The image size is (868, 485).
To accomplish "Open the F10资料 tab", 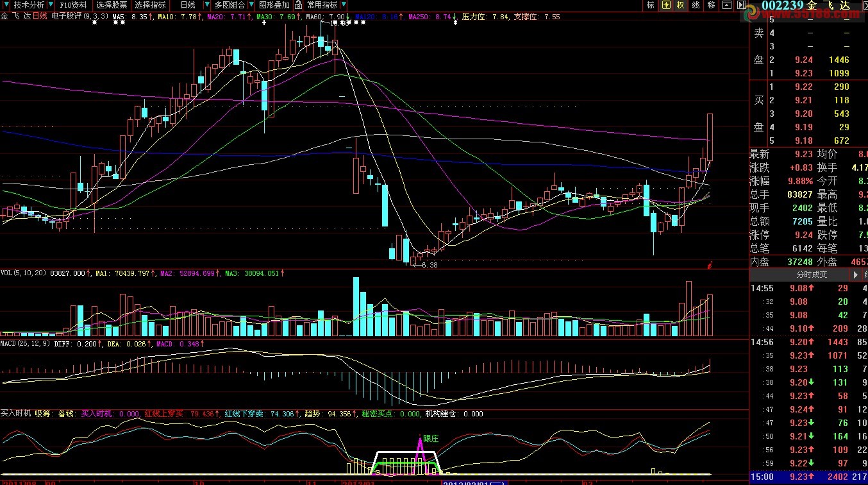I will [x=72, y=5].
